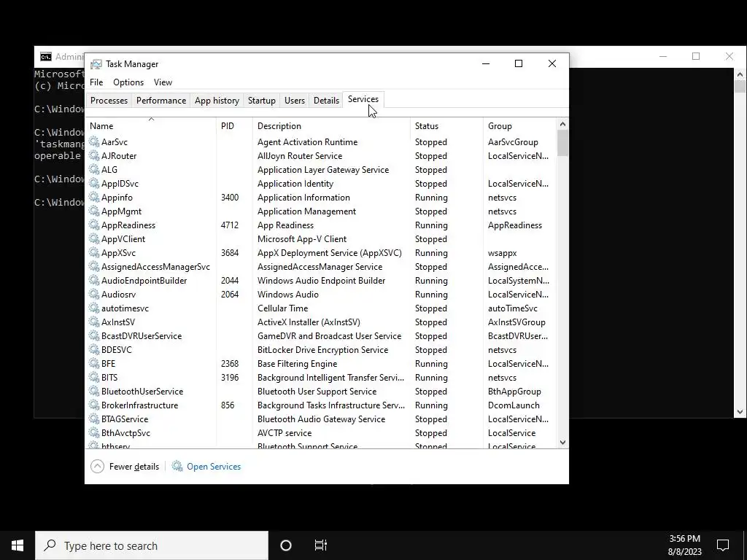747x560 pixels.
Task: Select the 'Application Layer Gateway Service' description
Action: coord(323,169)
